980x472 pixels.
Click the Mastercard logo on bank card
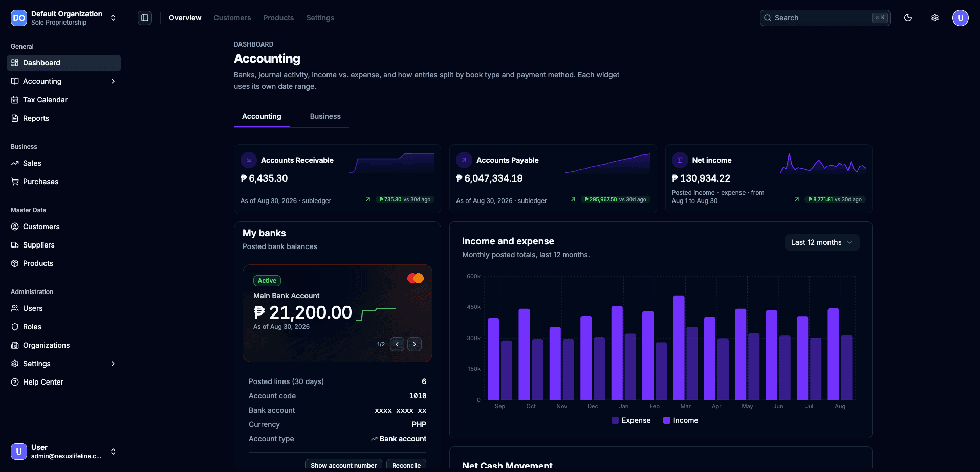coord(416,278)
